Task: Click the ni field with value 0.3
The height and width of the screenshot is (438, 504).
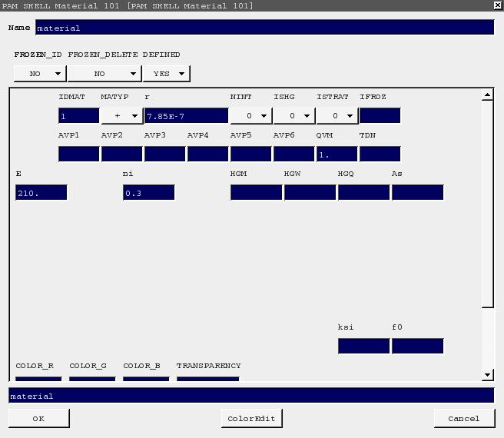Action: pos(149,192)
